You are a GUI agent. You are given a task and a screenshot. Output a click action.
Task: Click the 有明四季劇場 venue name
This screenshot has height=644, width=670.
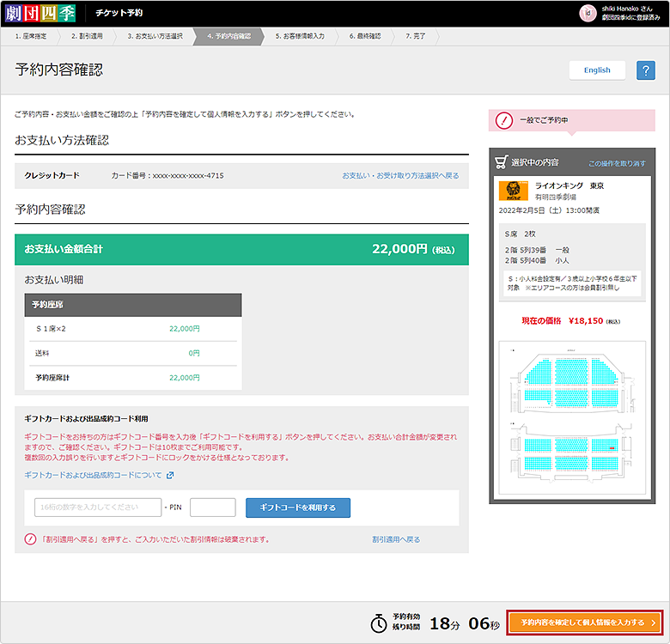pos(556,197)
